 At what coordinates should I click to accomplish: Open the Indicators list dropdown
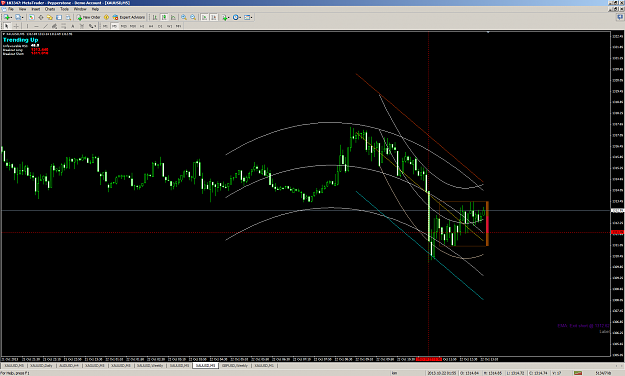click(226, 17)
